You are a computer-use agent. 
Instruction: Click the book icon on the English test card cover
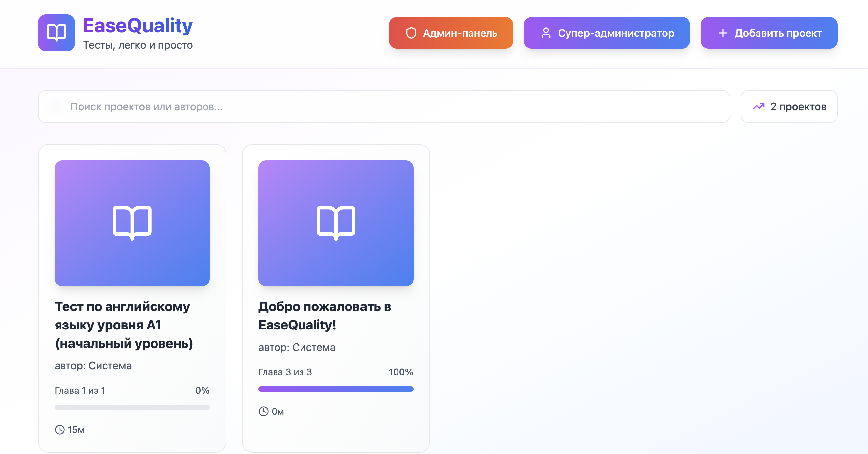pos(132,223)
